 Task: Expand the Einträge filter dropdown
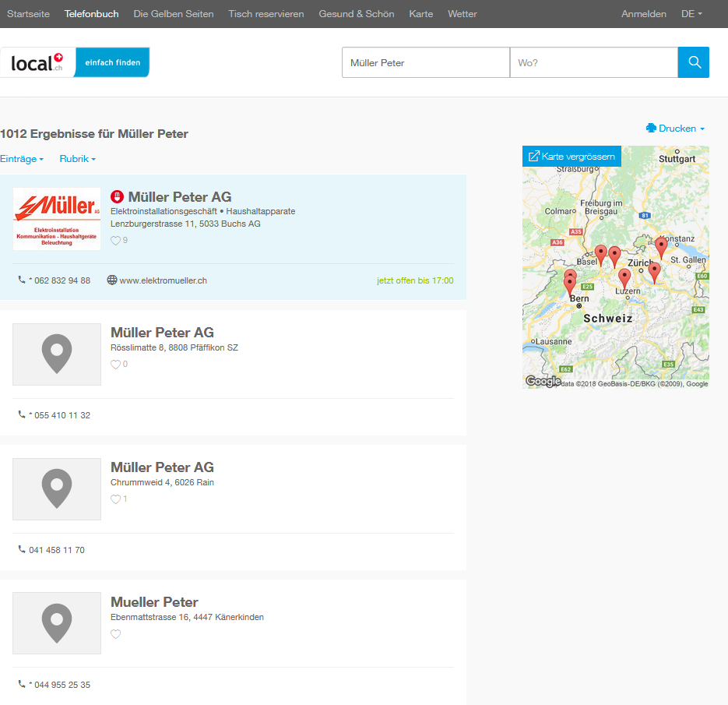tap(22, 159)
